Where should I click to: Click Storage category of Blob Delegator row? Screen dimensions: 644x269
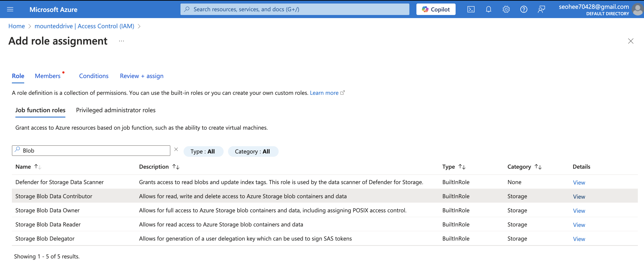point(517,239)
